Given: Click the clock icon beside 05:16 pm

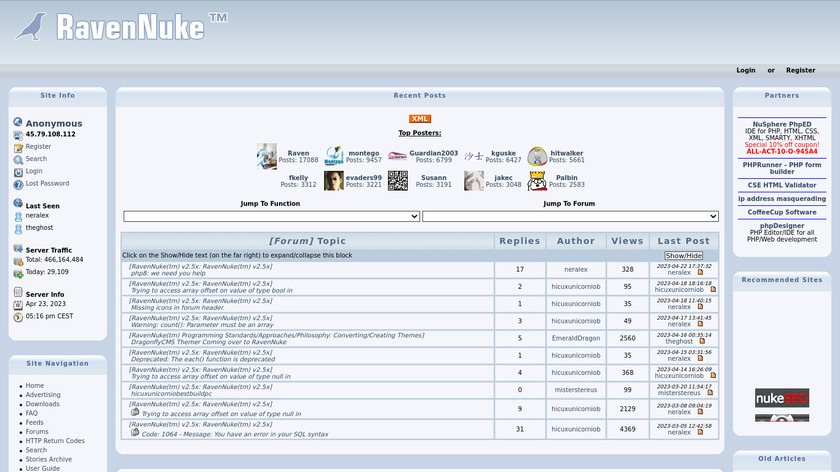Looking at the screenshot, I should (x=18, y=317).
